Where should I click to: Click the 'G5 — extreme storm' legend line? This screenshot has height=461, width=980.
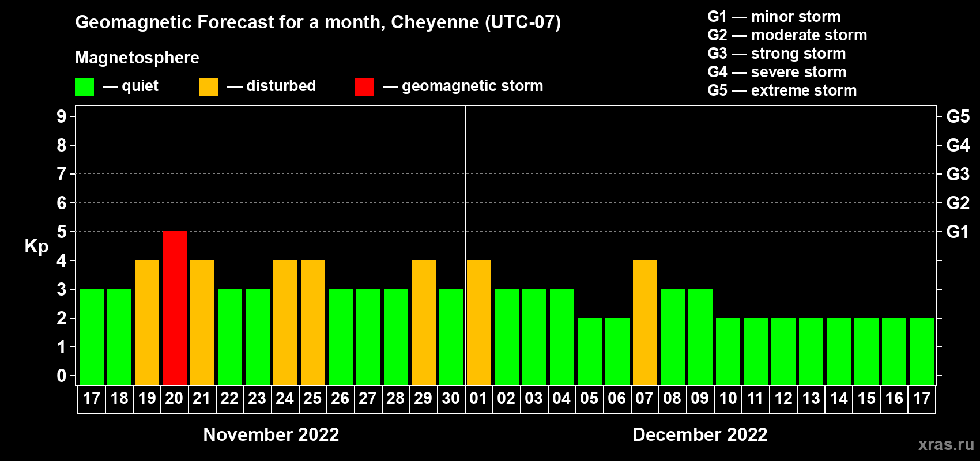[782, 90]
